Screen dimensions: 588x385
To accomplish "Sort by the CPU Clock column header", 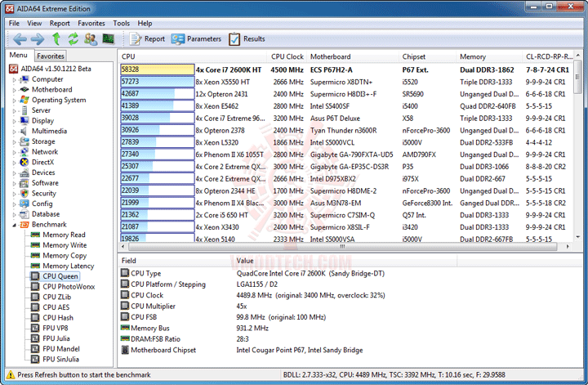I will [287, 56].
